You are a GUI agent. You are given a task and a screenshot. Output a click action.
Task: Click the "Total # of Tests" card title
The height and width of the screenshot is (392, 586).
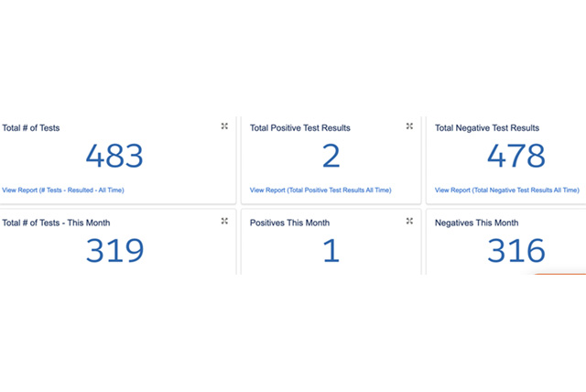click(x=31, y=128)
